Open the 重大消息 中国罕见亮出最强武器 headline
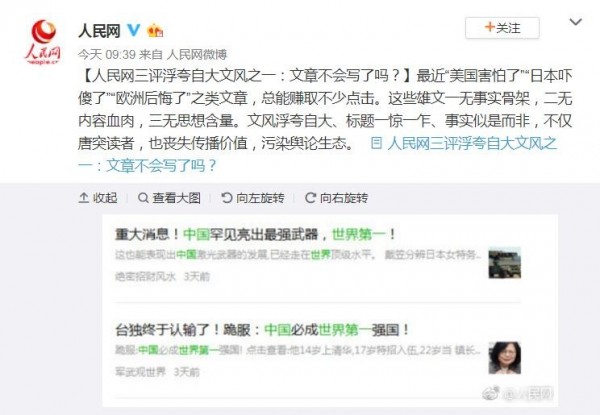This screenshot has width=600, height=415. coord(255,234)
